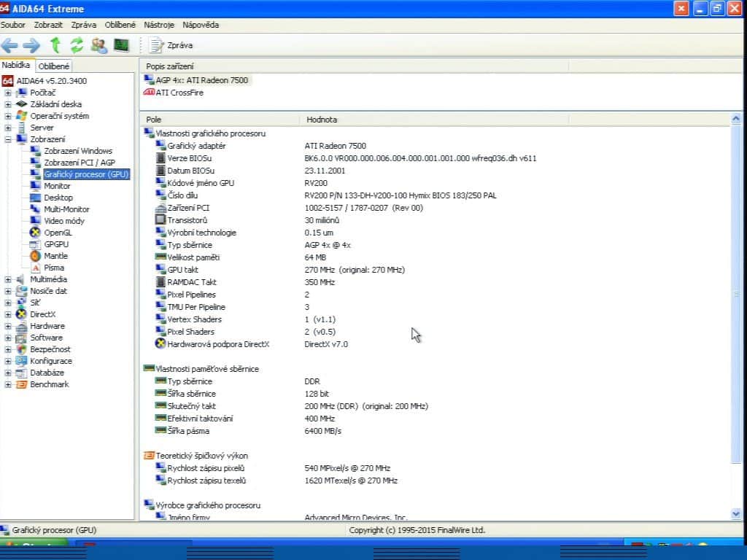Refresh with the green circular arrows icon
This screenshot has width=747, height=560.
click(77, 45)
